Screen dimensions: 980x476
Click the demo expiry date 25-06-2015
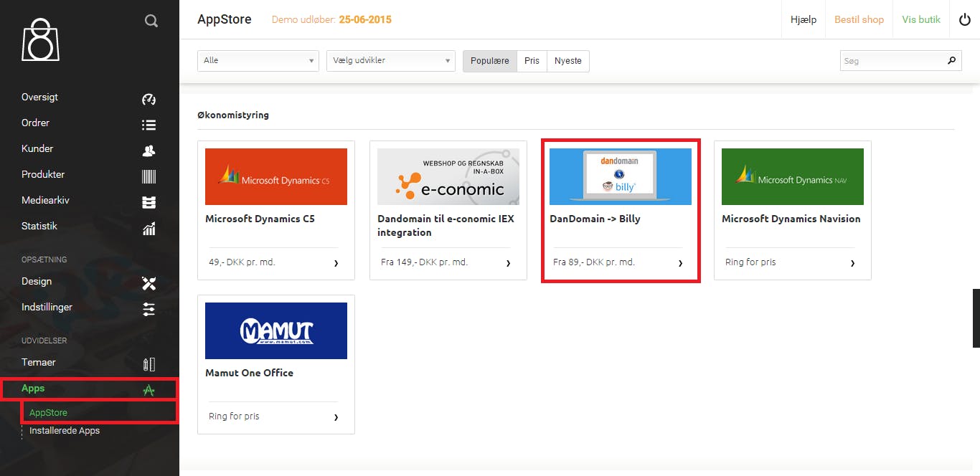tap(365, 19)
